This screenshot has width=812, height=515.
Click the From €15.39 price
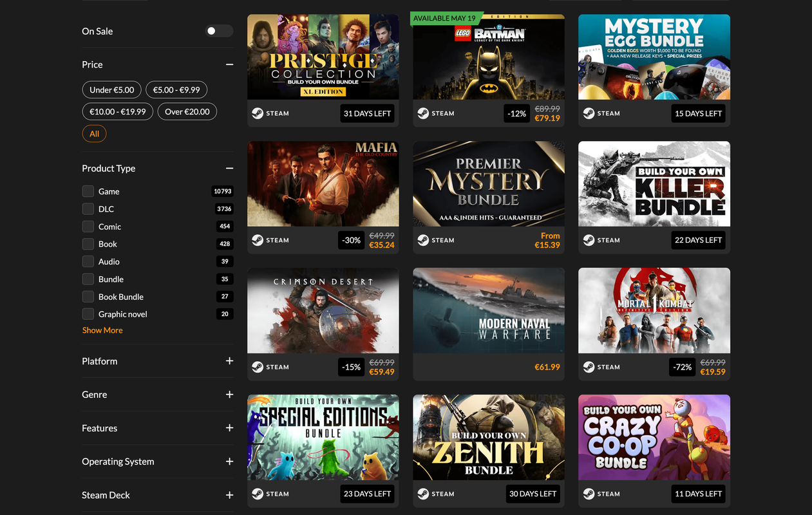tap(547, 240)
